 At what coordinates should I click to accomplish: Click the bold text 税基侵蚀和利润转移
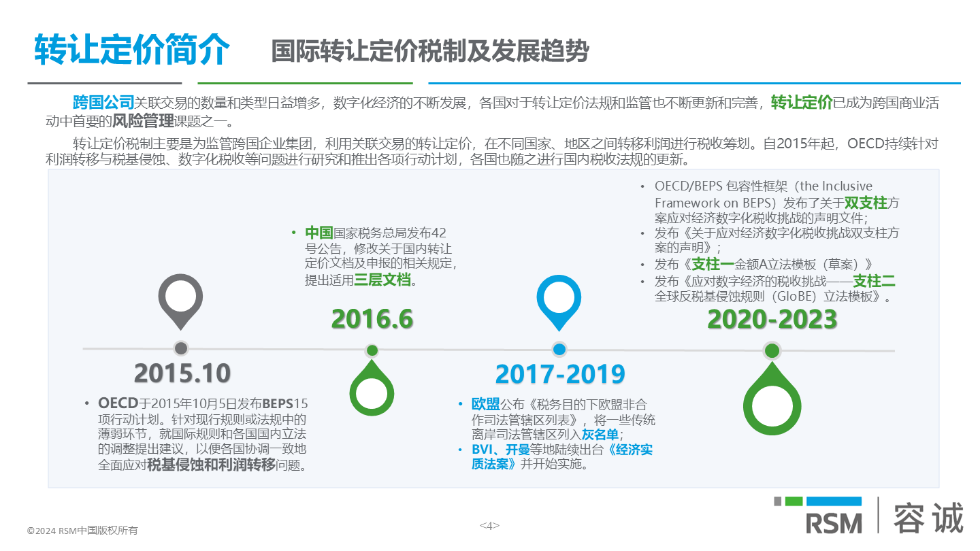pyautogui.click(x=212, y=465)
